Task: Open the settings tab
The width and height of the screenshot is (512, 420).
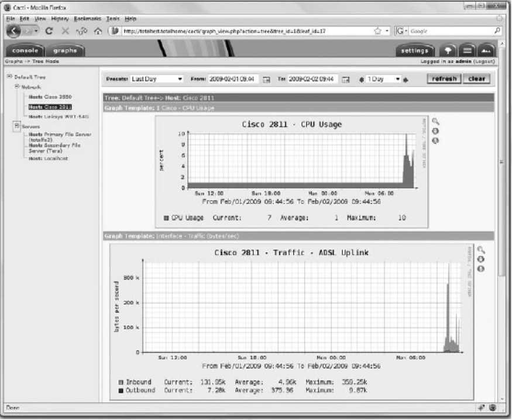Action: pyautogui.click(x=415, y=50)
